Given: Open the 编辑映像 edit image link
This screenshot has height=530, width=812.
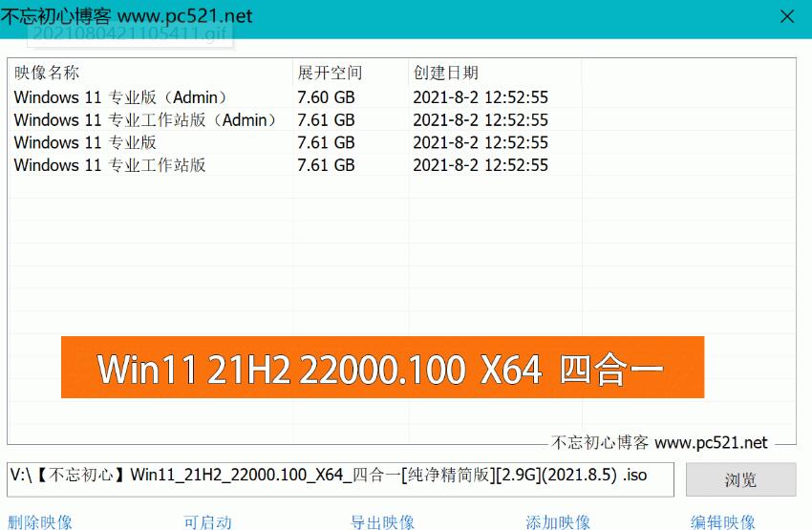Looking at the screenshot, I should click(722, 521).
